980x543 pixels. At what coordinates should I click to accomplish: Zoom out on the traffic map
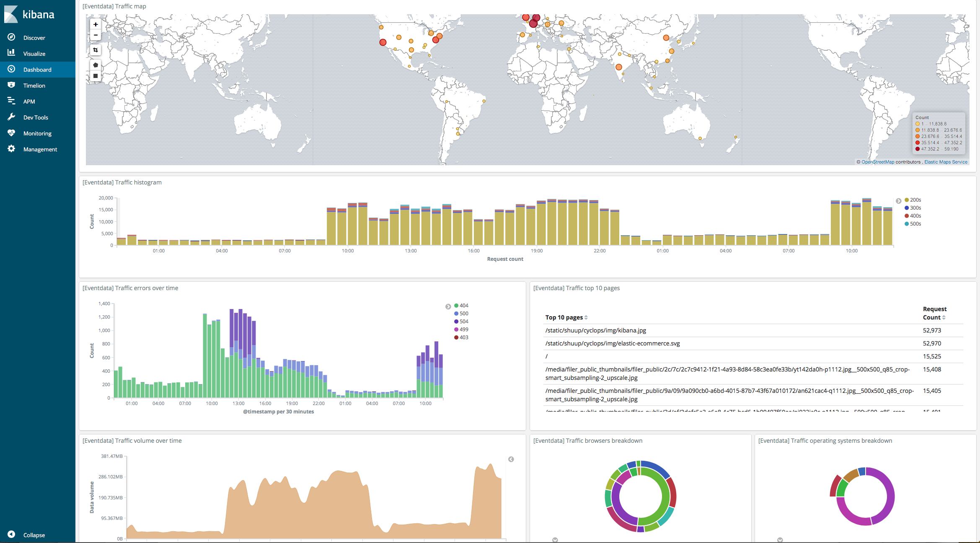[96, 35]
